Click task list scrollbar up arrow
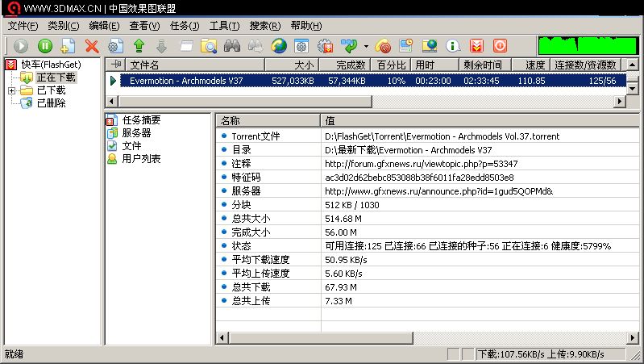Image resolution: width=644 pixels, height=364 pixels. point(633,65)
